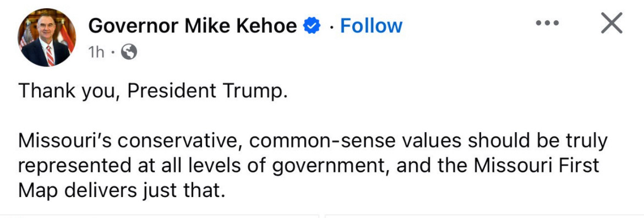
Task: Open the Governor Mike Kehoe page name link
Action: [193, 26]
